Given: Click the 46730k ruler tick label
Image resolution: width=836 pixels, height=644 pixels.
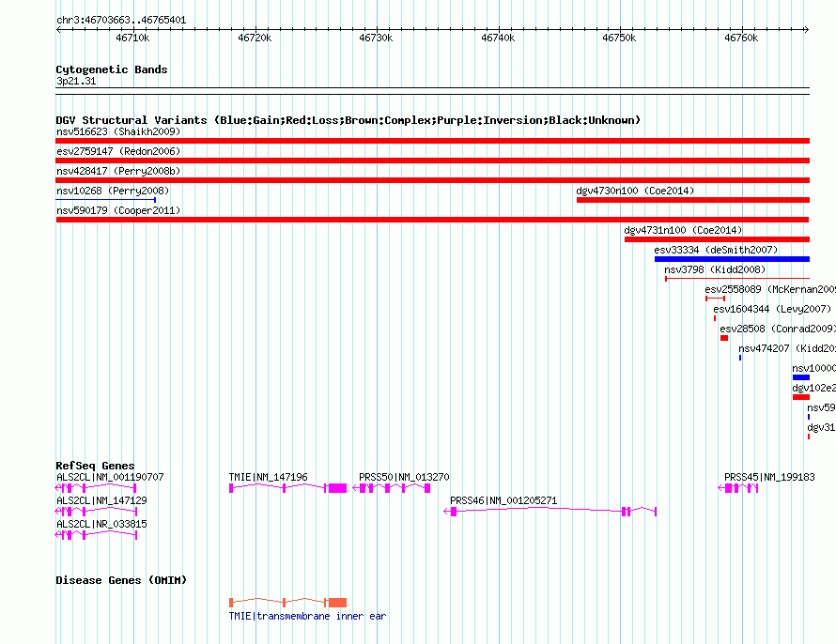Looking at the screenshot, I should pos(376,38).
